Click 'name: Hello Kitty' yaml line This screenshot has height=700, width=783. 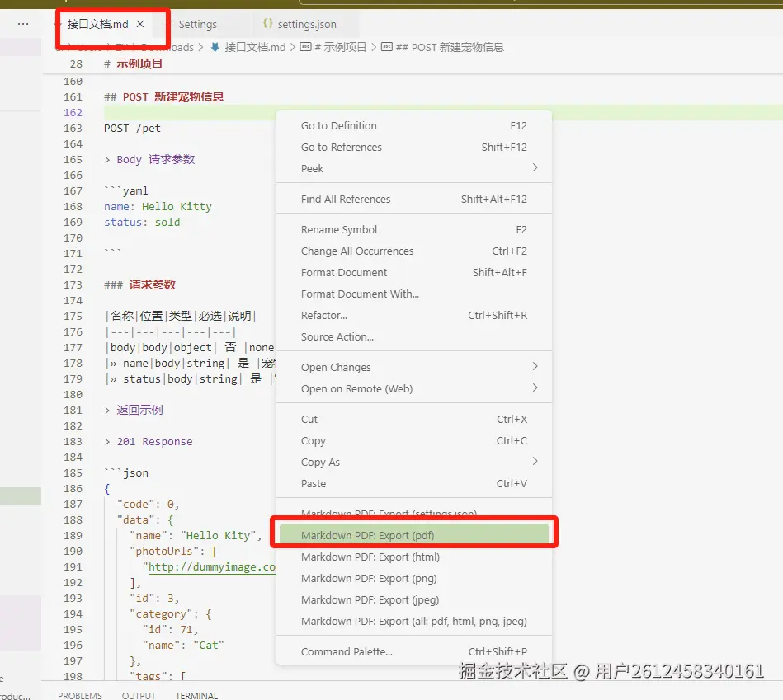pyautogui.click(x=158, y=207)
